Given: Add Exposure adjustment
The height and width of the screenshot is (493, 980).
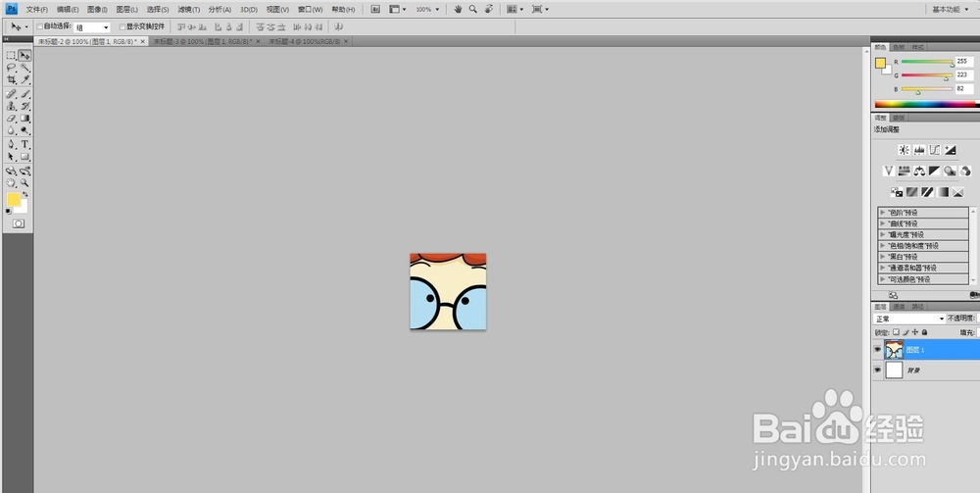Looking at the screenshot, I should [x=950, y=150].
